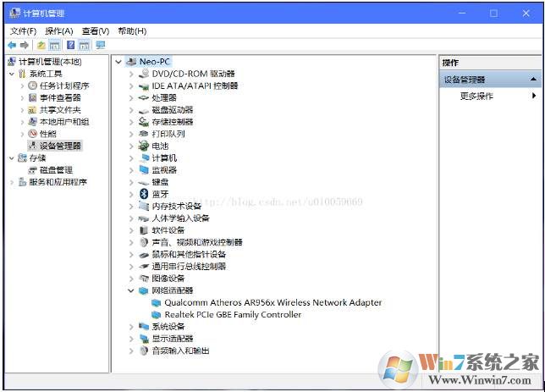Screen dimensions: 545x392
Task: Collapse the 设备管理器 actions section header
Action: pos(533,80)
